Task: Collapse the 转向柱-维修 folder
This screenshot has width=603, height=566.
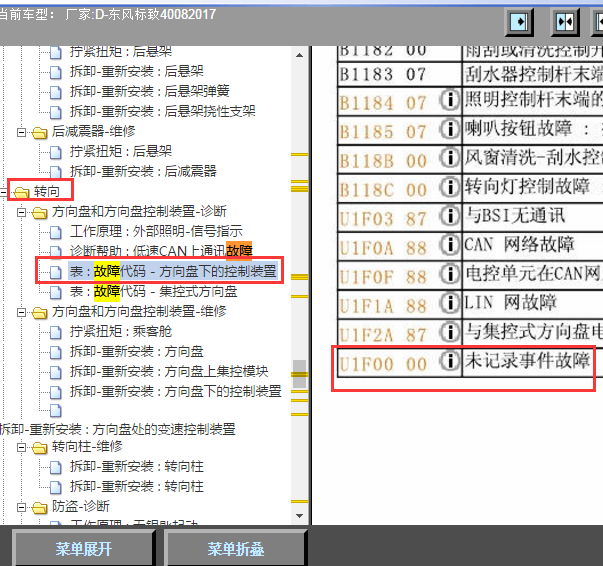Action: pos(22,448)
